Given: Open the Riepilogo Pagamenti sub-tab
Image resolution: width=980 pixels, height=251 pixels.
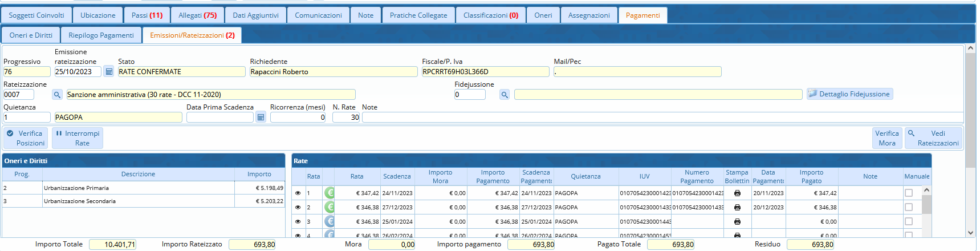Looking at the screenshot, I should 101,35.
